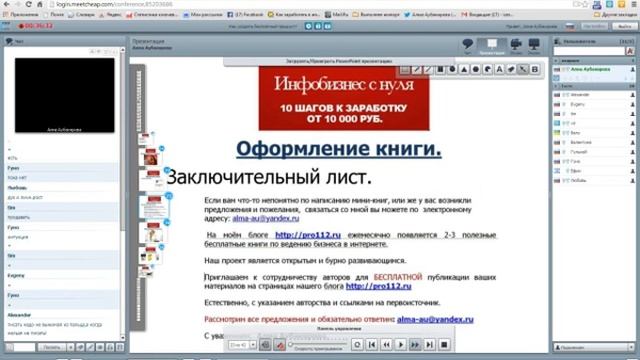Screen dimensions: 640x360
Task: Click the red 'A' button beside user search
Action: pyautogui.click(x=630, y=51)
